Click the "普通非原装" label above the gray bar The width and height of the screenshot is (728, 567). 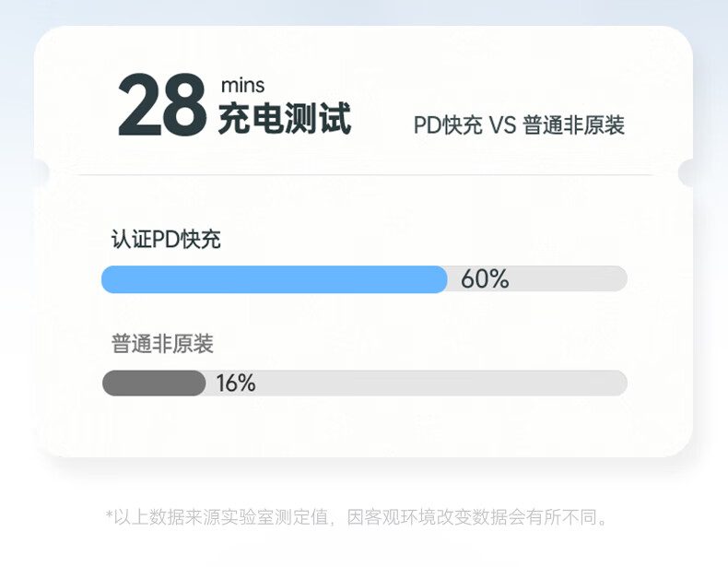[x=162, y=345]
